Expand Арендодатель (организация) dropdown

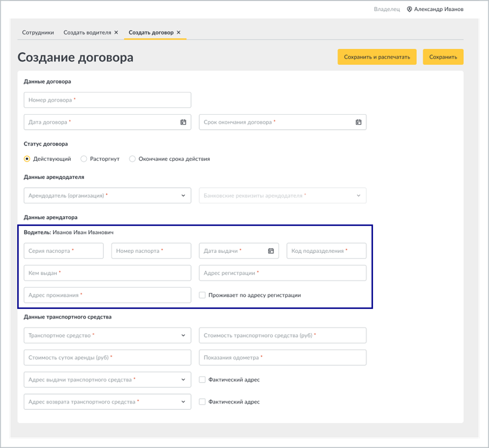point(107,196)
